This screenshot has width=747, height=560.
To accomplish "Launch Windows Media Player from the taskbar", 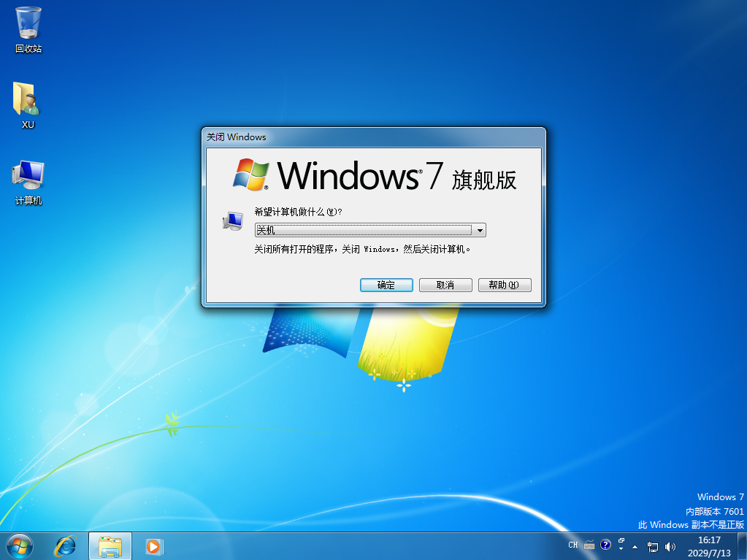I will pyautogui.click(x=153, y=545).
